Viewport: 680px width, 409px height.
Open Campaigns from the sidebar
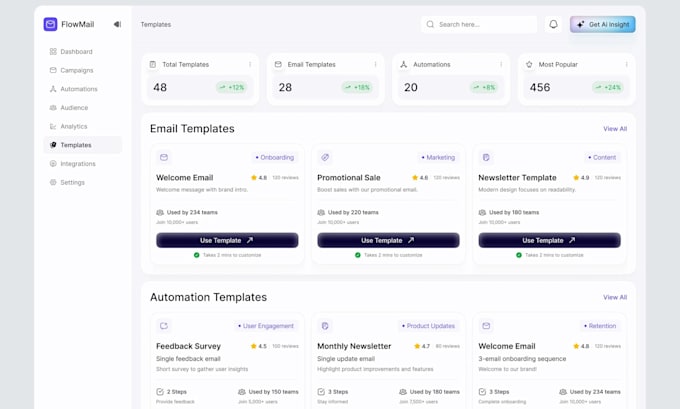click(x=82, y=70)
